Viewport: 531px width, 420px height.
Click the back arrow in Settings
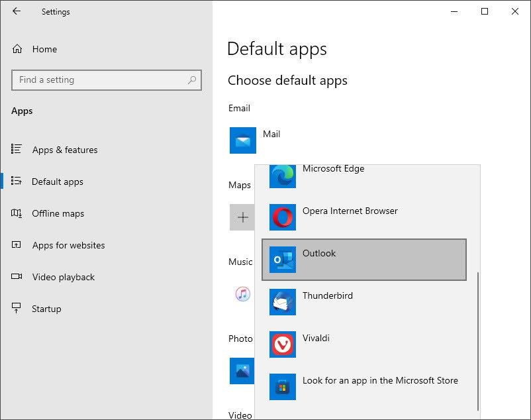point(17,11)
